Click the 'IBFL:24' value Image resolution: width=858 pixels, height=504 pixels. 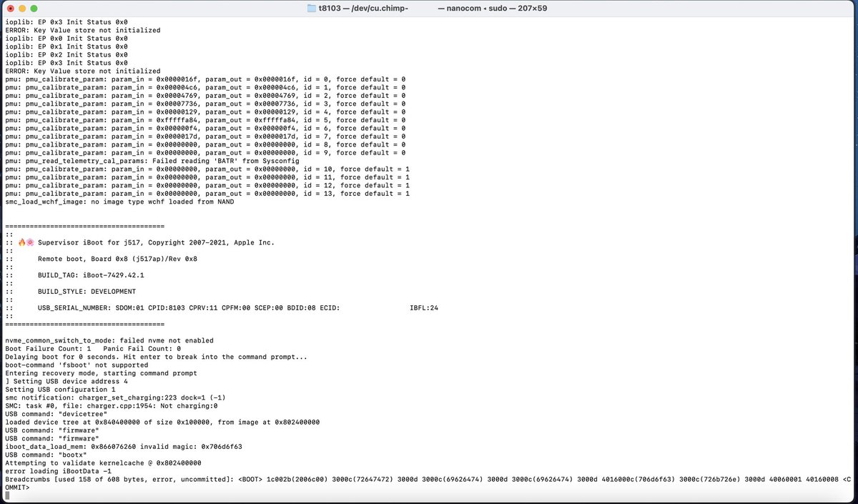click(x=424, y=308)
